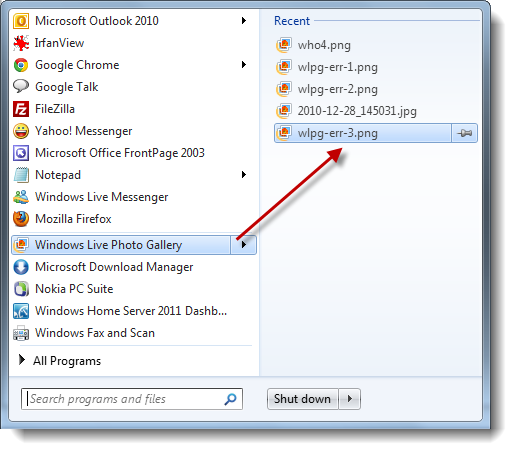Click the Windows Live Photo Gallery icon
The image size is (516, 454).
point(21,245)
